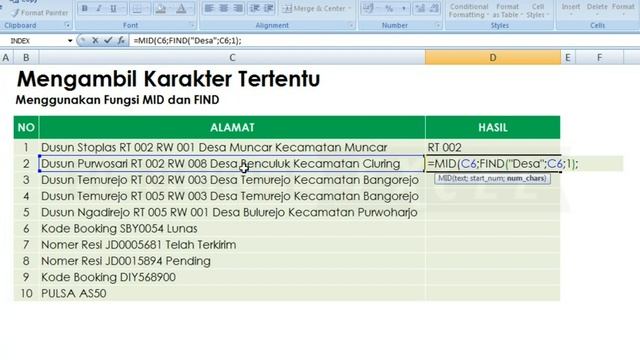Toggle Italic formatting in the Font group
The image size is (640, 360).
click(x=99, y=9)
